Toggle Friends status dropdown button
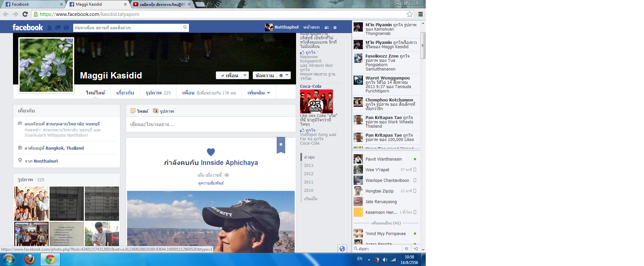The height and width of the screenshot is (266, 644). 232,75
